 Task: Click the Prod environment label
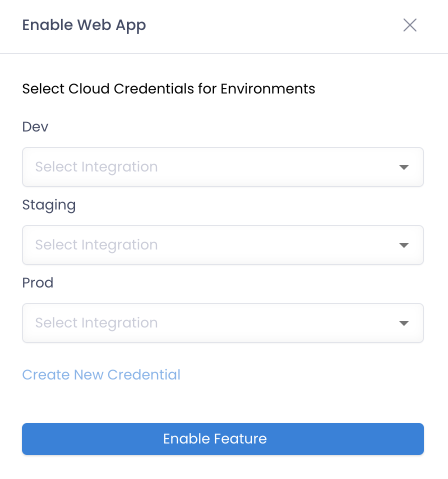(38, 282)
